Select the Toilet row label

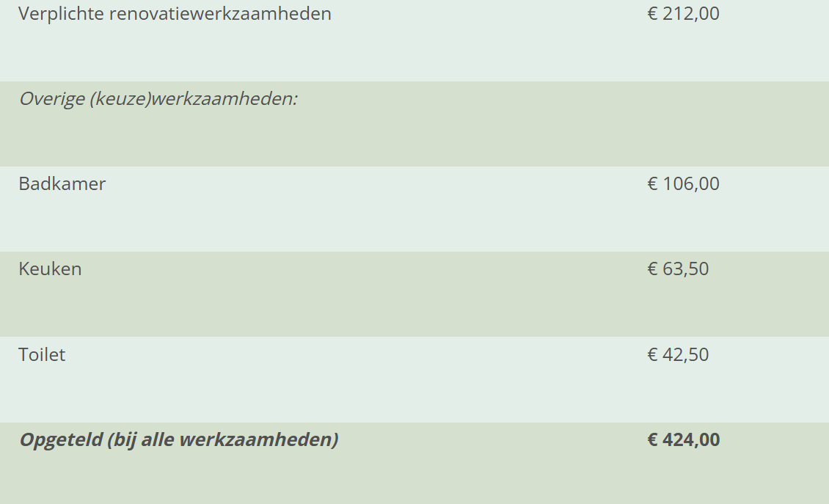pyautogui.click(x=42, y=355)
